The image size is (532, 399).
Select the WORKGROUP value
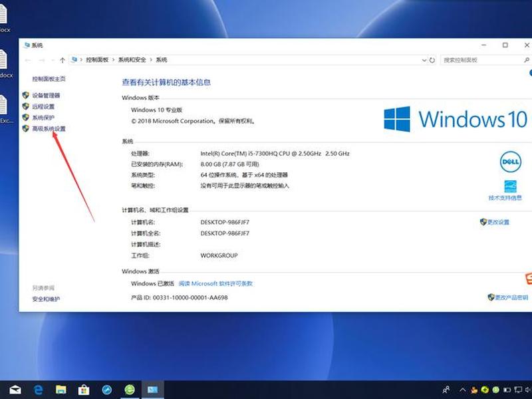pyautogui.click(x=219, y=255)
